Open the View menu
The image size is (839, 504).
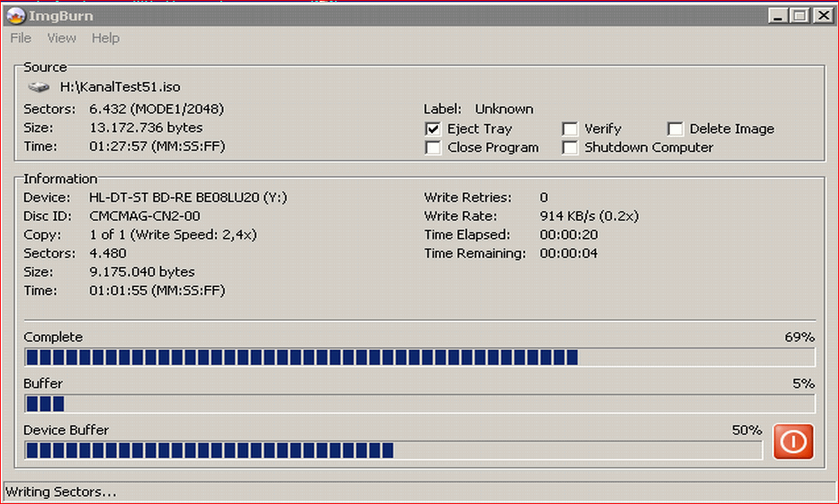pyautogui.click(x=61, y=38)
